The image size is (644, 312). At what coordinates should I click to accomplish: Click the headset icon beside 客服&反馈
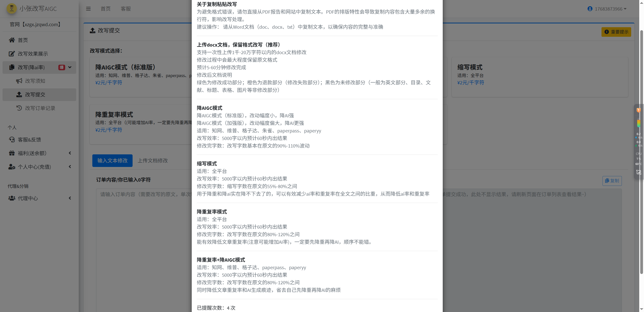tap(12, 140)
